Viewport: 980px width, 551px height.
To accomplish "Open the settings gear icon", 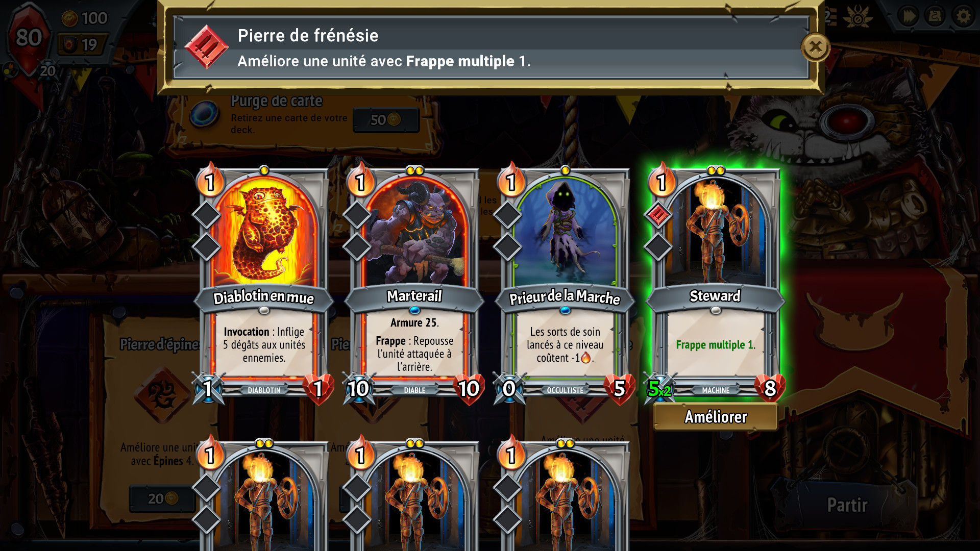I will pyautogui.click(x=964, y=17).
